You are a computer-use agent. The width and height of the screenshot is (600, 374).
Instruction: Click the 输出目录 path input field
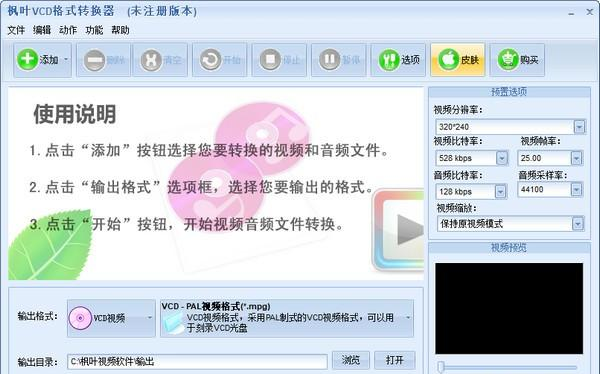197,361
